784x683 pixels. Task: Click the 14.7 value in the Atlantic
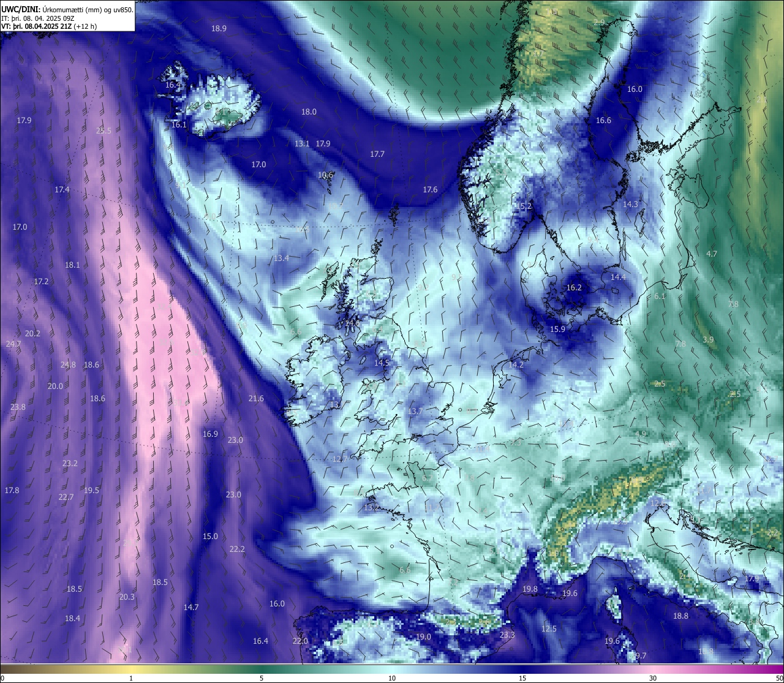coord(191,608)
